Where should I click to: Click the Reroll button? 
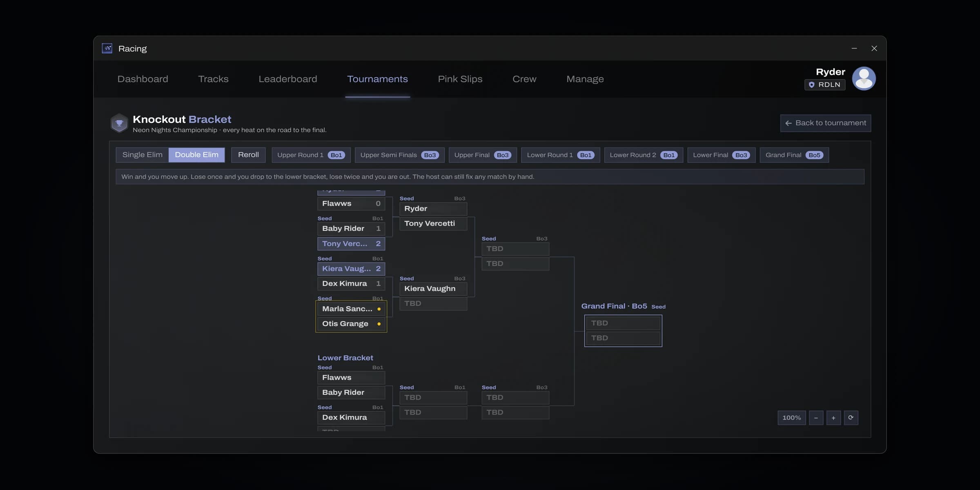tap(248, 155)
